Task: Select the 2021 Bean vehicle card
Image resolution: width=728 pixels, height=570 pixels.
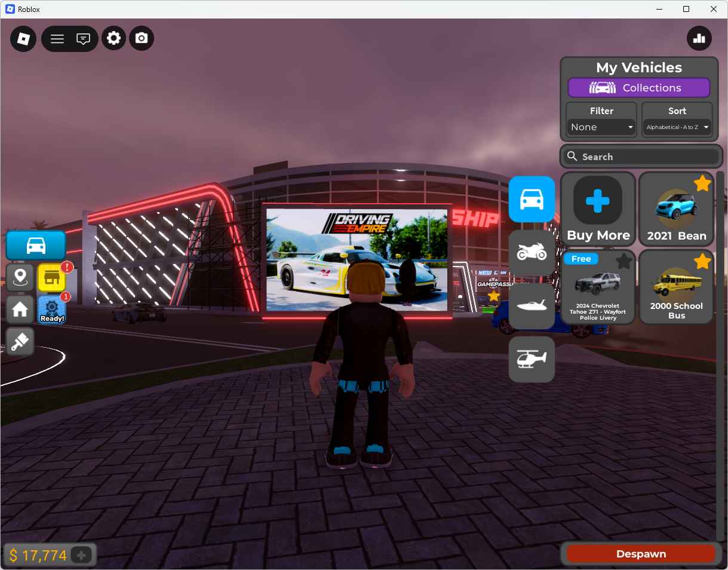Action: pos(677,209)
